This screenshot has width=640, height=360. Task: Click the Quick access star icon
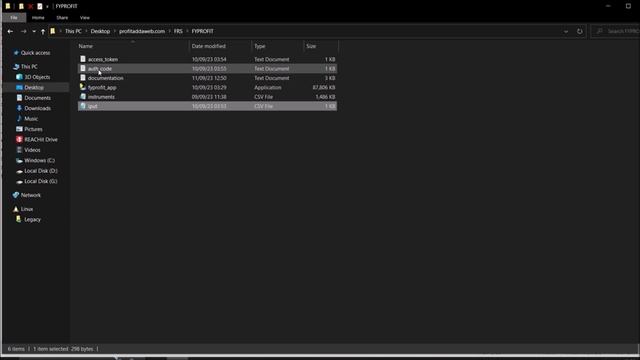(x=16, y=53)
